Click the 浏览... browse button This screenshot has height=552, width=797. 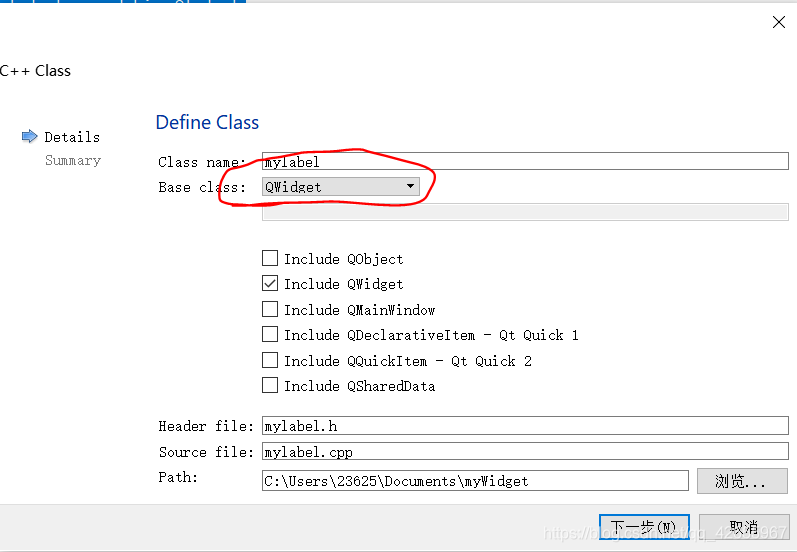742,481
